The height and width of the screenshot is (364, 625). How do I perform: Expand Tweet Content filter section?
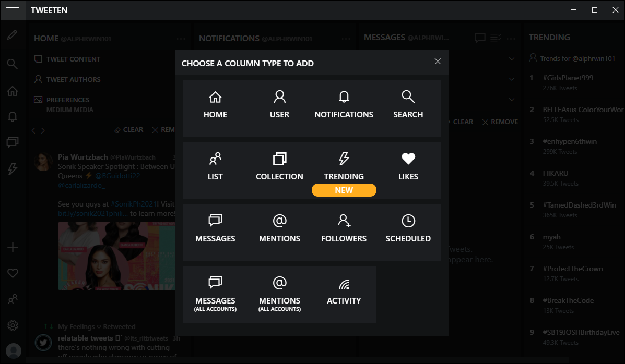[x=73, y=59]
